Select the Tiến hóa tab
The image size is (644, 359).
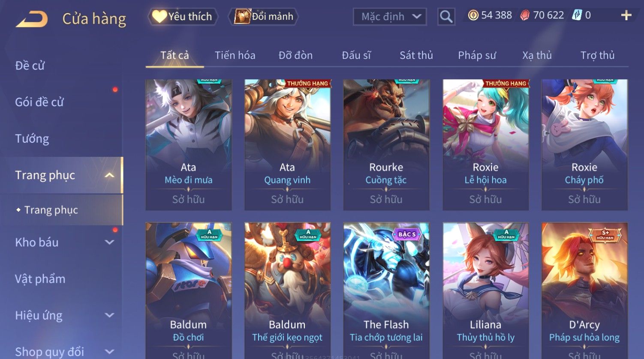[235, 55]
